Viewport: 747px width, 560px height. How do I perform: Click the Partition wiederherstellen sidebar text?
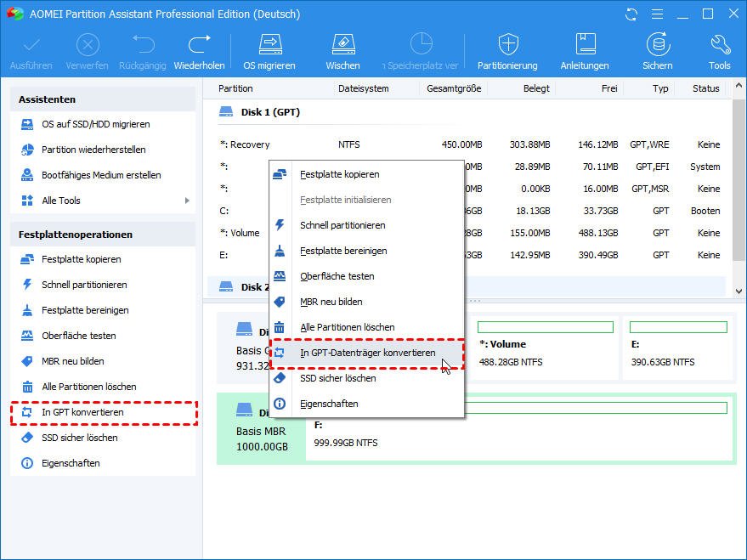click(93, 150)
